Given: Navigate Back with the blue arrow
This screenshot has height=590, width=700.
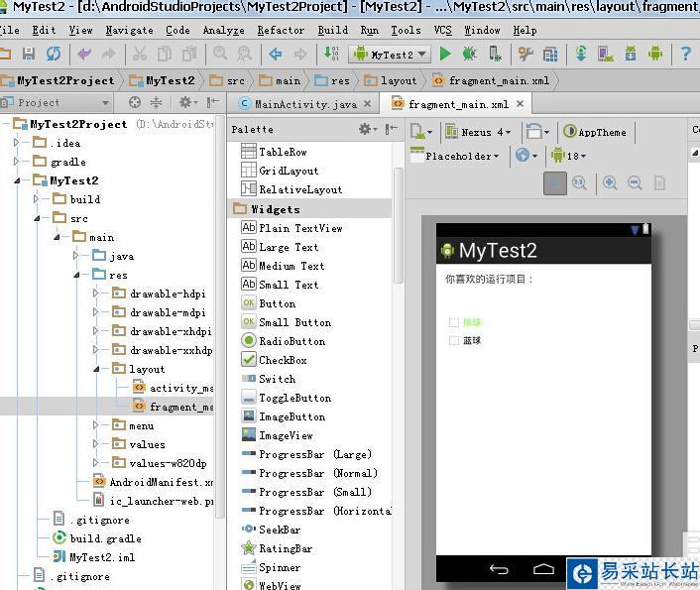Looking at the screenshot, I should pyautogui.click(x=276, y=55).
